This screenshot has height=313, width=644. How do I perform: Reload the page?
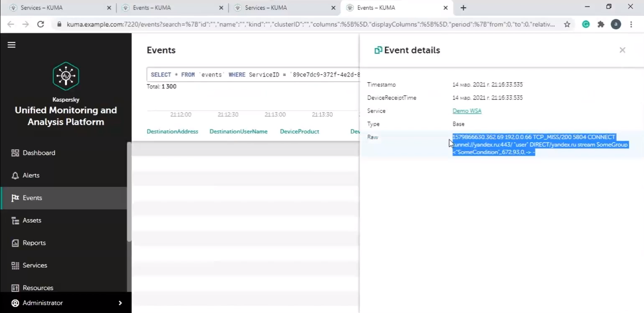[x=40, y=24]
